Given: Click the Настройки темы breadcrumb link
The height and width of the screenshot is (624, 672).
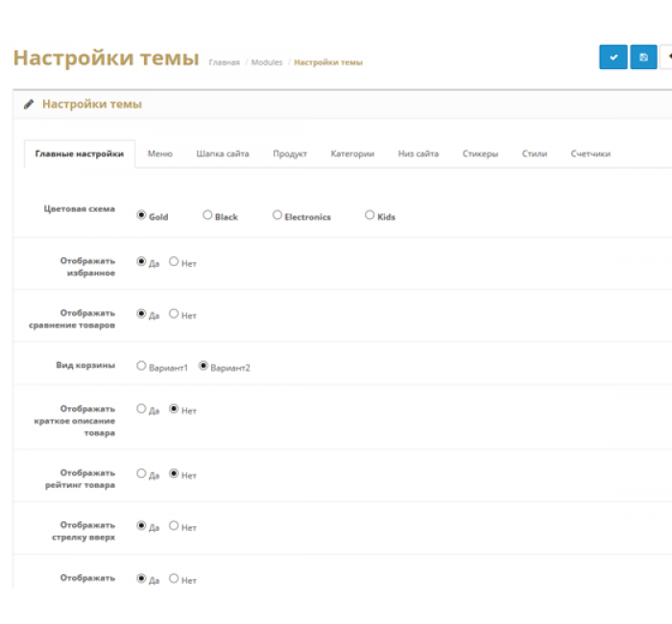Looking at the screenshot, I should (328, 62).
